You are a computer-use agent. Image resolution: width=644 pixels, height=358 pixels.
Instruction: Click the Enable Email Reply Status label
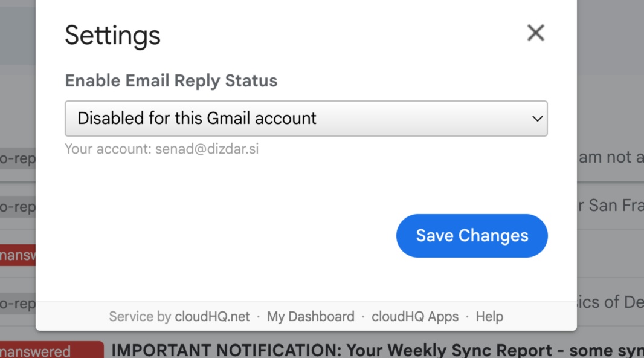[x=171, y=80]
